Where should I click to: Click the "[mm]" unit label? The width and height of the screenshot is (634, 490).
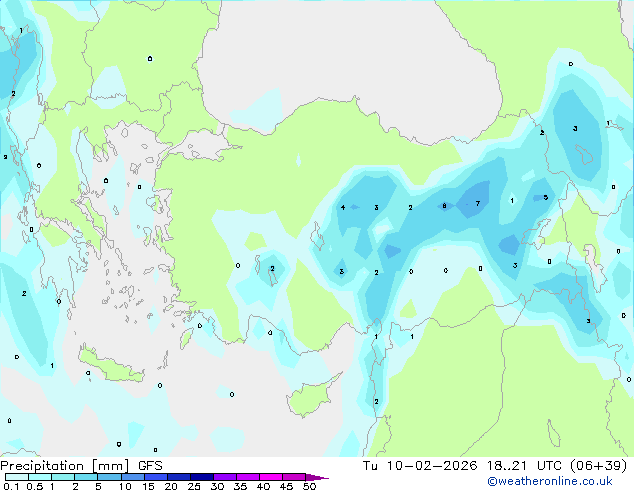pos(110,466)
